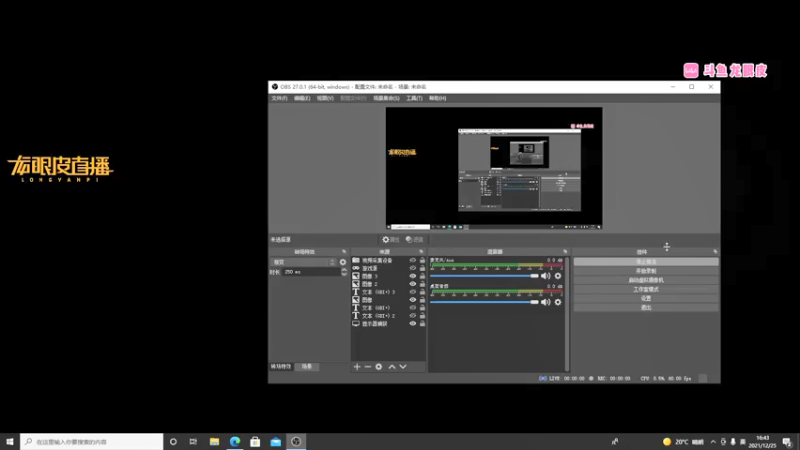
Task: Hide the 显示器捕获 source
Action: tap(413, 323)
